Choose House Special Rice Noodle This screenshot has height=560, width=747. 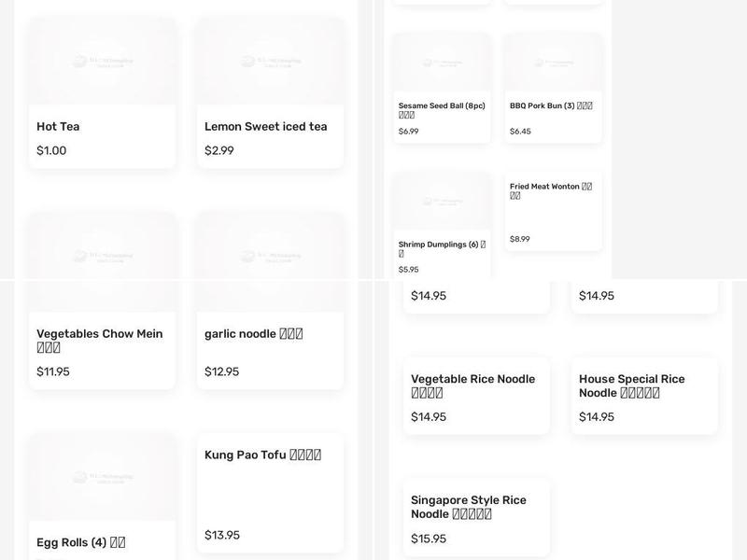click(x=631, y=385)
